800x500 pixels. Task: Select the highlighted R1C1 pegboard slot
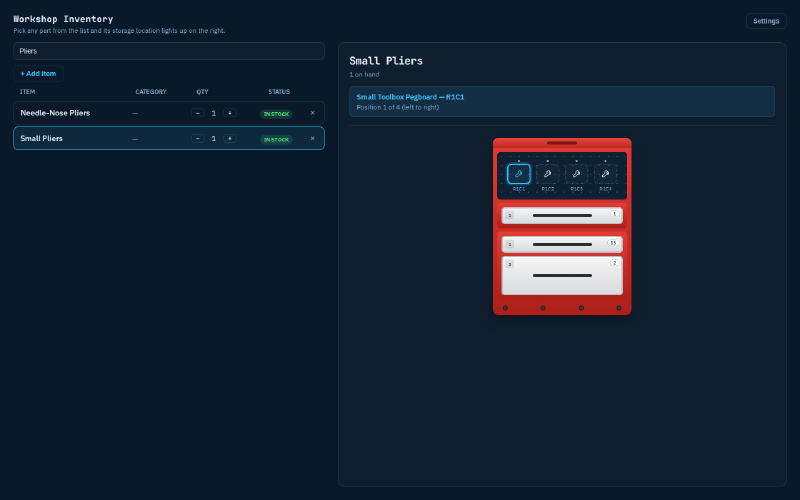[x=518, y=174]
